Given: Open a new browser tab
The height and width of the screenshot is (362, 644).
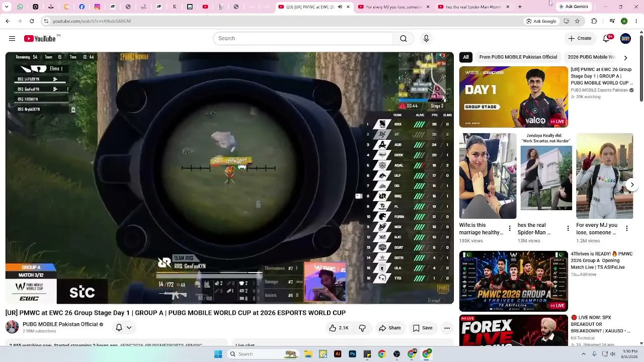Looking at the screenshot, I should (x=520, y=7).
